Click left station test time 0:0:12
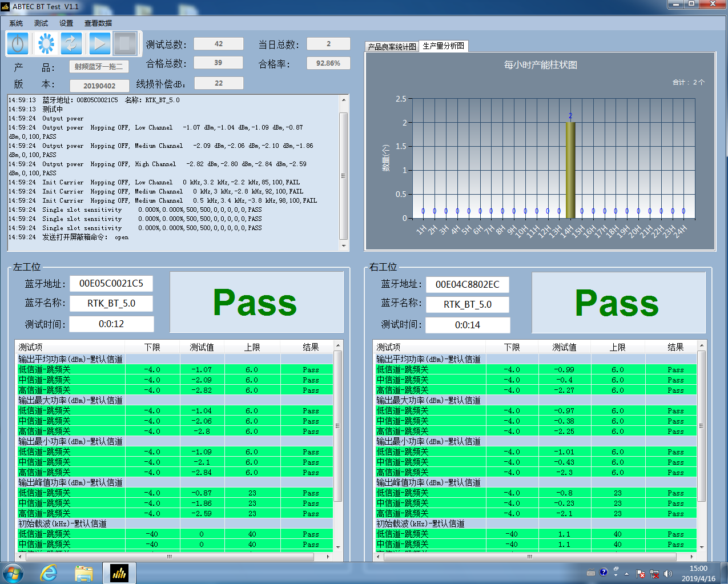The image size is (728, 584). coord(111,324)
